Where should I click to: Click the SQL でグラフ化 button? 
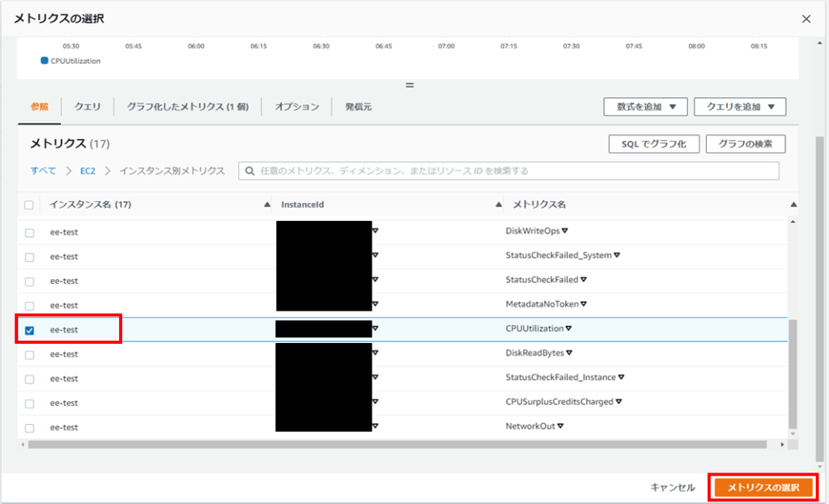(x=654, y=144)
